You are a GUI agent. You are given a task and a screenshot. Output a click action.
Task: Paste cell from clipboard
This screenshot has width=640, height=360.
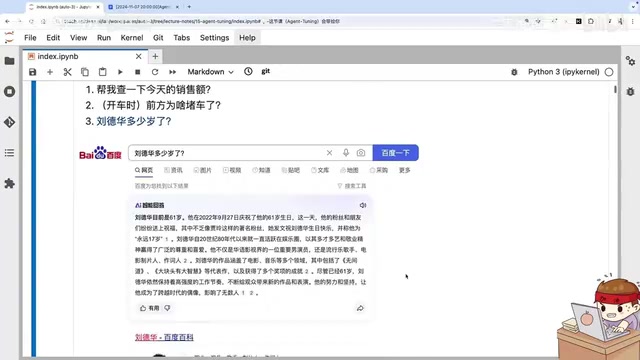102,72
